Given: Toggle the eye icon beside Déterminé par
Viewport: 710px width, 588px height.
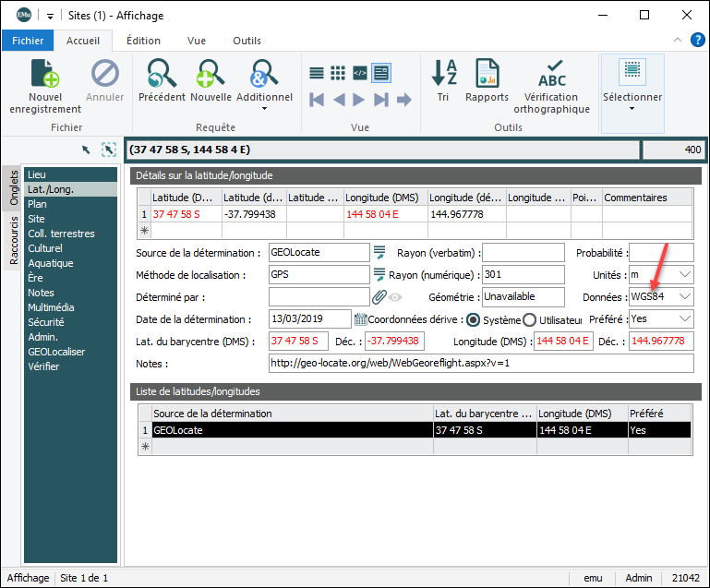Looking at the screenshot, I should tap(395, 297).
